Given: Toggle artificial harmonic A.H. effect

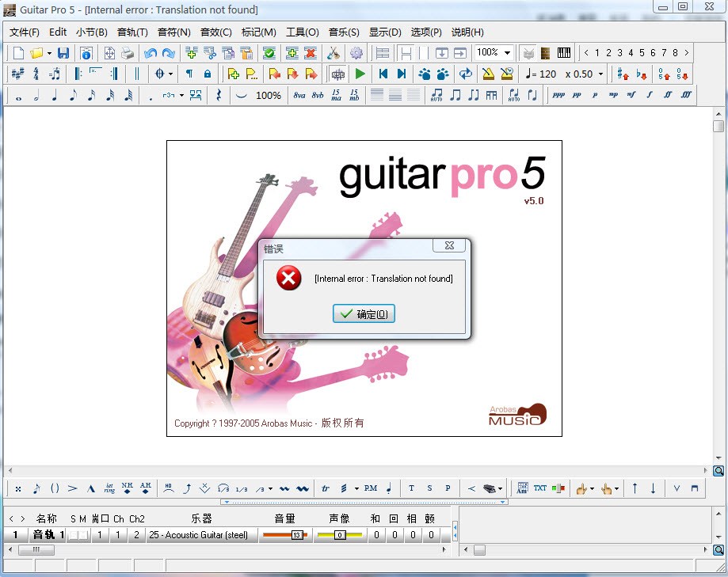Looking at the screenshot, I should pyautogui.click(x=145, y=488).
